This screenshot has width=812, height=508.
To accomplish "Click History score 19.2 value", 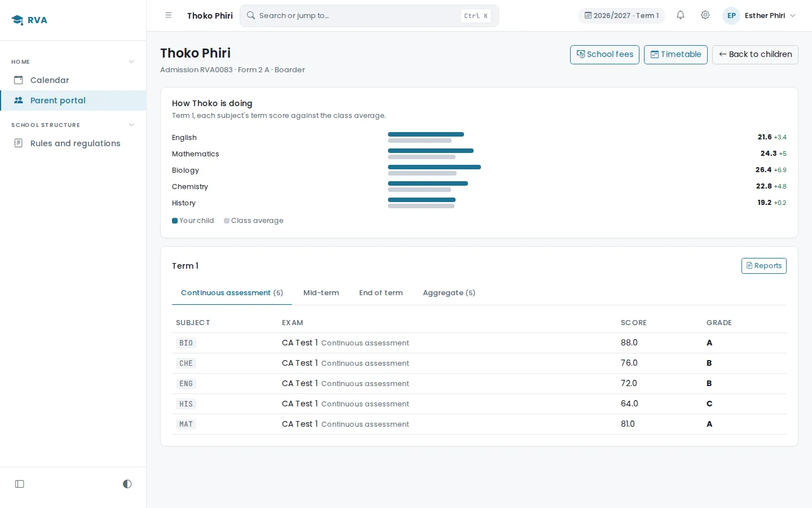I will tap(764, 203).
